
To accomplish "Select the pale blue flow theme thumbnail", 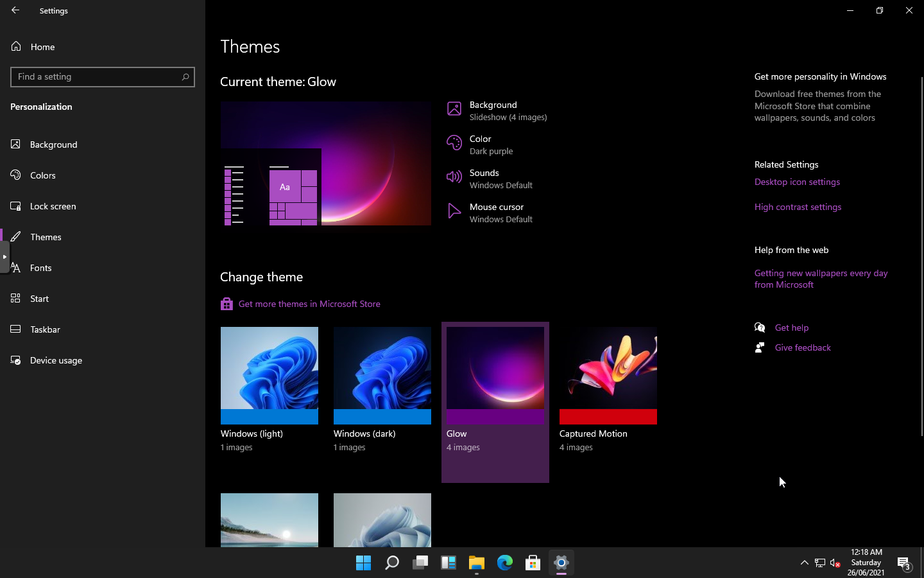I will (x=382, y=520).
